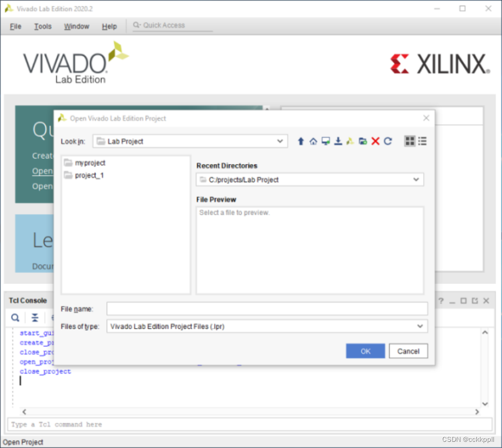
Task: Open the Help menu
Action: 109,26
